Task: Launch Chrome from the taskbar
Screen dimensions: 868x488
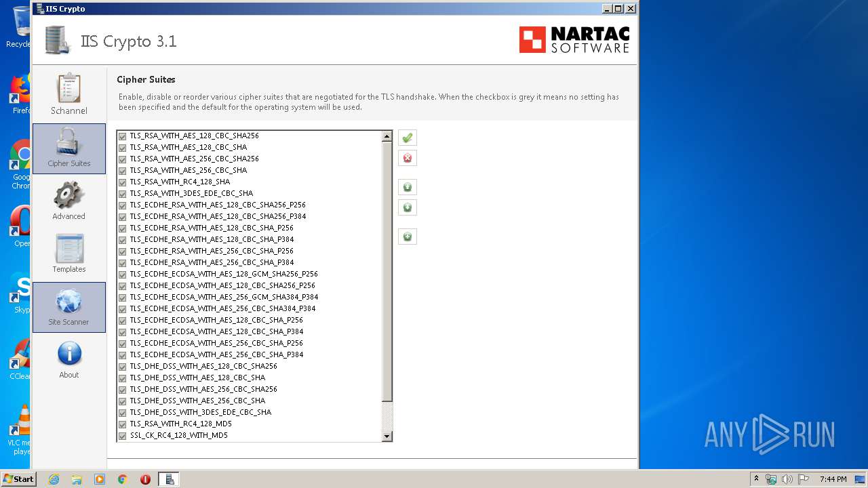Action: (x=122, y=479)
